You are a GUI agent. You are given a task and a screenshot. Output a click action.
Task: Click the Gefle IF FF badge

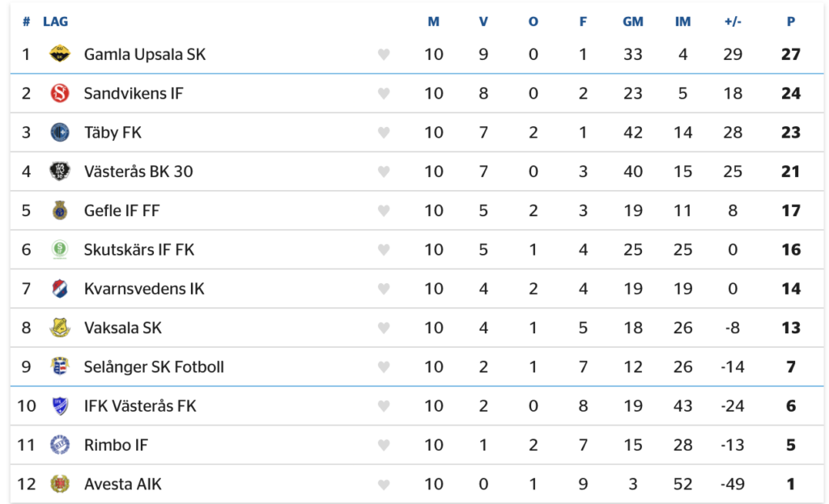[60, 210]
